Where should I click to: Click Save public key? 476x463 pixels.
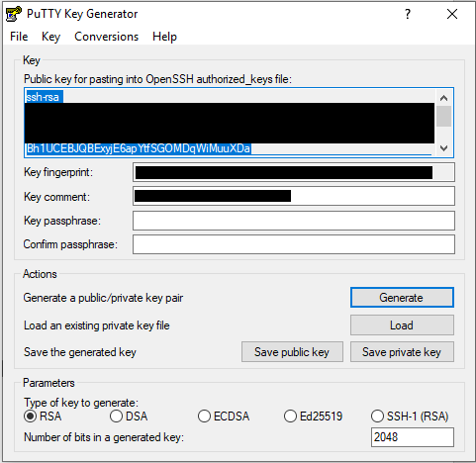(292, 352)
